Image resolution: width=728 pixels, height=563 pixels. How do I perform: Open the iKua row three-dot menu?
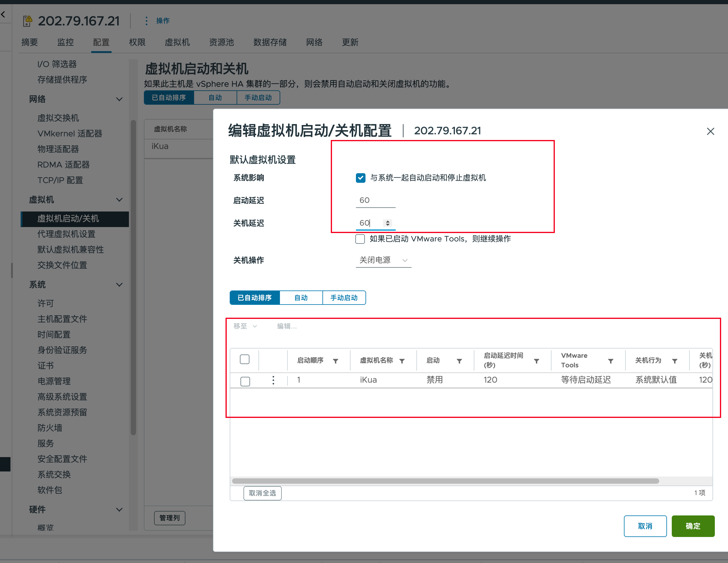coord(273,380)
